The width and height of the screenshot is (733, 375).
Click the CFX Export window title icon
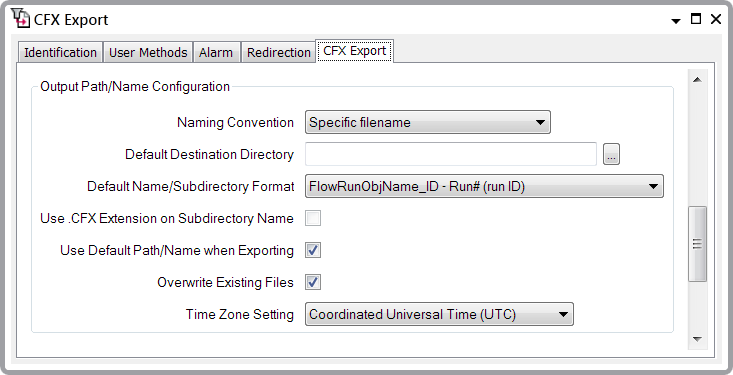click(x=20, y=19)
